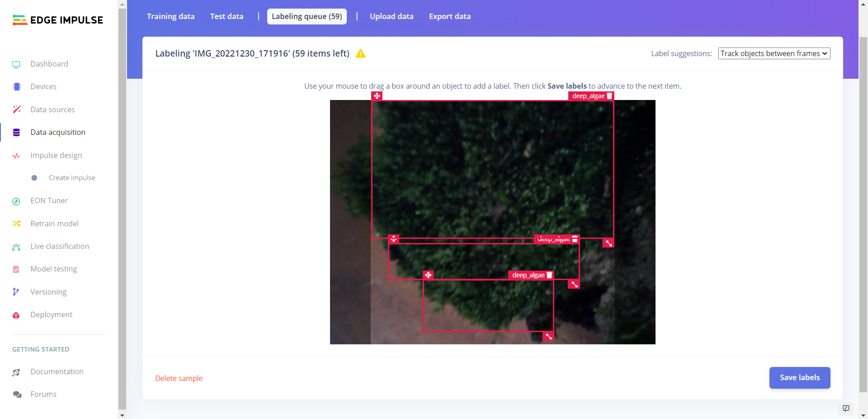This screenshot has width=868, height=419.
Task: Open Create impulse from sidebar
Action: pyautogui.click(x=72, y=178)
